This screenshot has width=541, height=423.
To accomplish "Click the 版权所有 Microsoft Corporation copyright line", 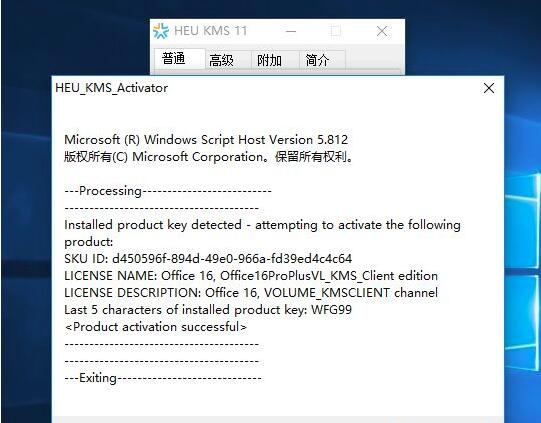I will 208,157.
